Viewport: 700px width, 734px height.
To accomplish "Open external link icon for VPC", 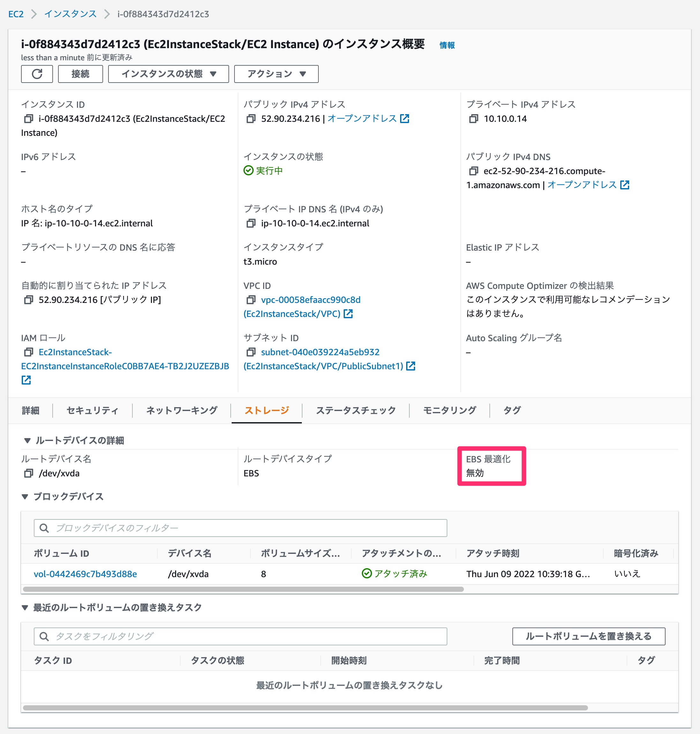I will 348,314.
